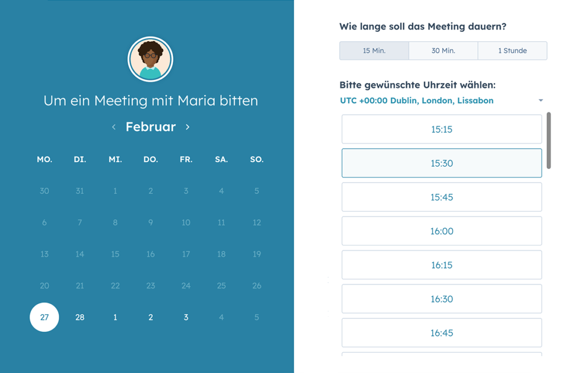Open the time zone dropdown arrow
Screen dimensions: 588x373
coord(540,101)
